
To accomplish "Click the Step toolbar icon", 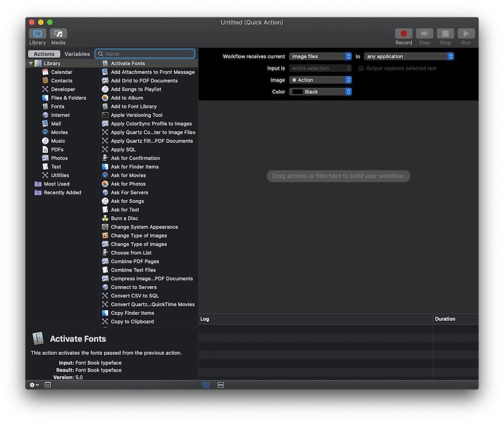I will coord(424,34).
